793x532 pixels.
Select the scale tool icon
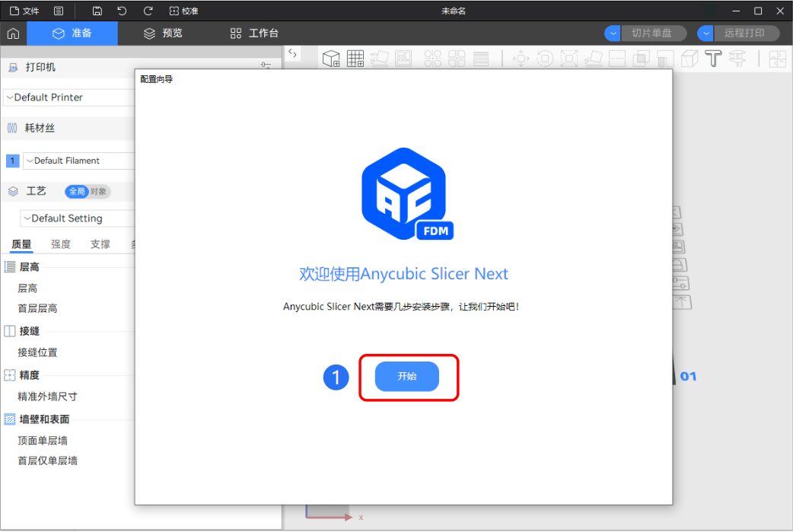[x=569, y=59]
